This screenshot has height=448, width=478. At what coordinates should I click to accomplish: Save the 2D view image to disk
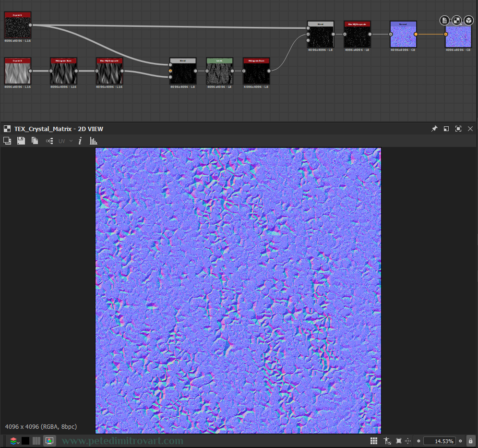[x=21, y=141]
